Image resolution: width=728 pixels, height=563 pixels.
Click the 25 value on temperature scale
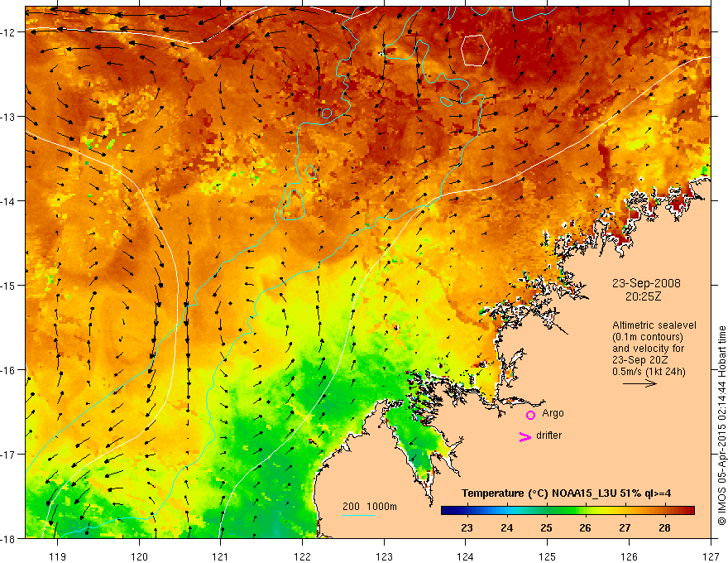546,527
